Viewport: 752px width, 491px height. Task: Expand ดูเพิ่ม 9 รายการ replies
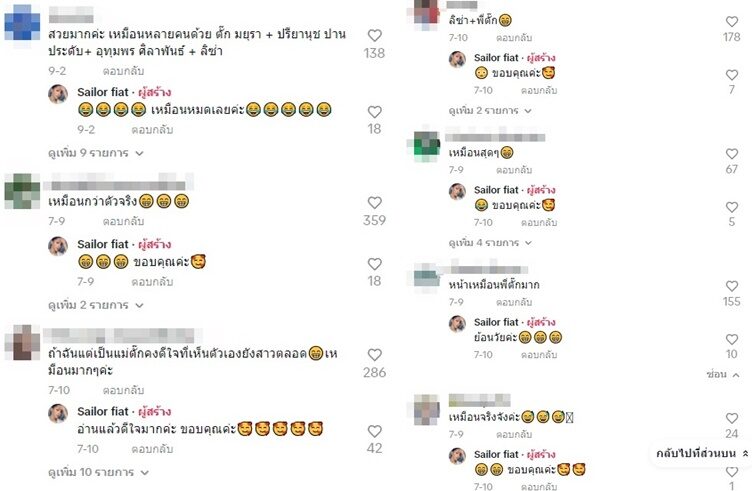coord(96,153)
